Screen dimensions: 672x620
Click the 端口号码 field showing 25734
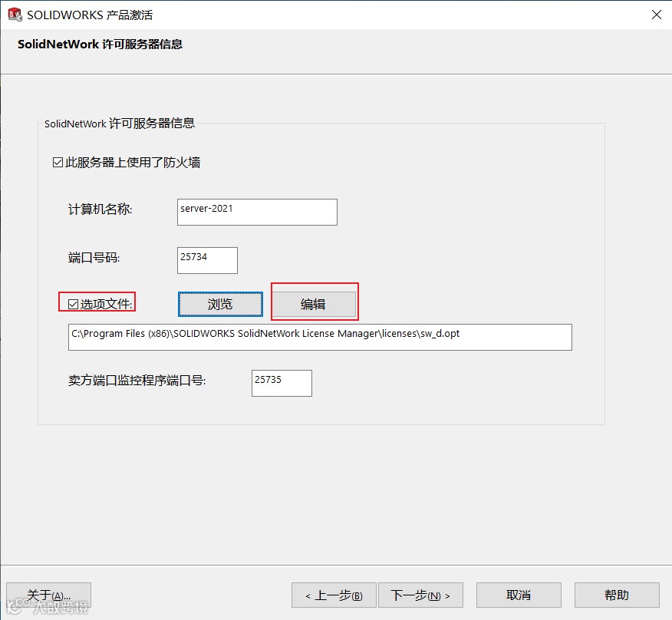point(207,260)
